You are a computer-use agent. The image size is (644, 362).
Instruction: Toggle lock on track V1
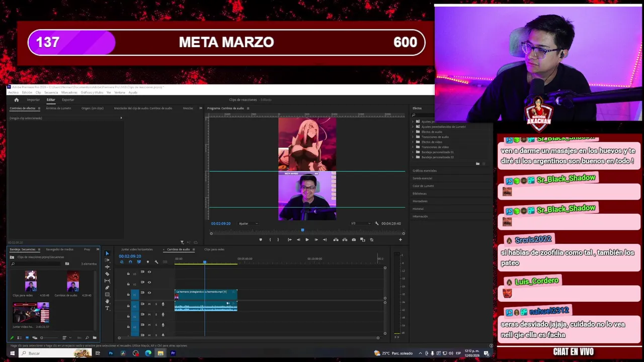(x=128, y=294)
